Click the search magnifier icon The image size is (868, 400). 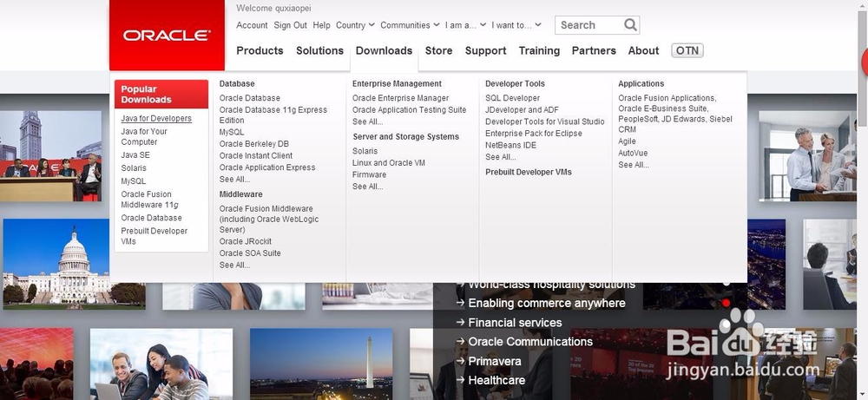630,25
